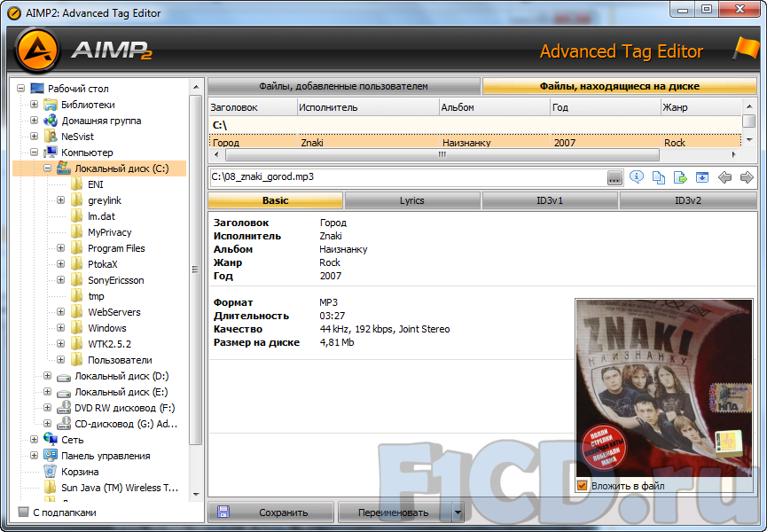Image resolution: width=767 pixels, height=532 pixels.
Task: Select the Город track row in file list
Action: coord(474,142)
